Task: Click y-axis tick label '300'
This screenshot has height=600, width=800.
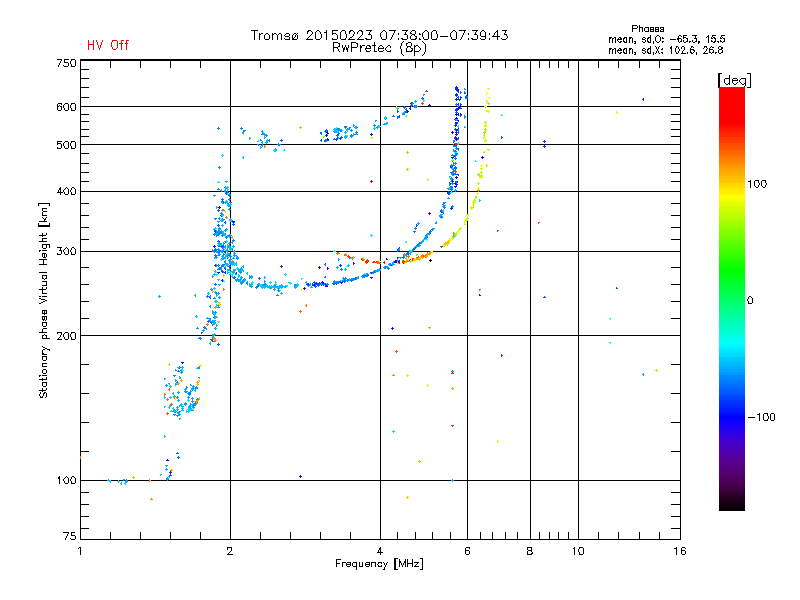Action: [x=66, y=251]
